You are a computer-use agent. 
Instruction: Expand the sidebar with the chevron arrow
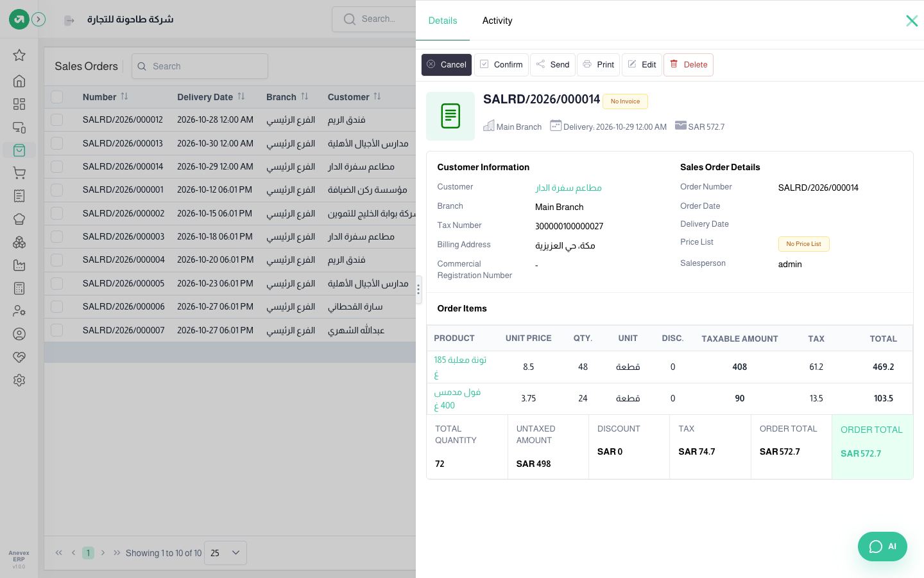click(x=38, y=19)
